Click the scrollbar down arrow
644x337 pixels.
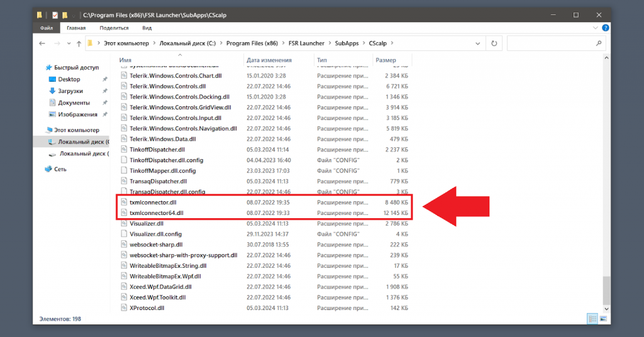pos(606,309)
